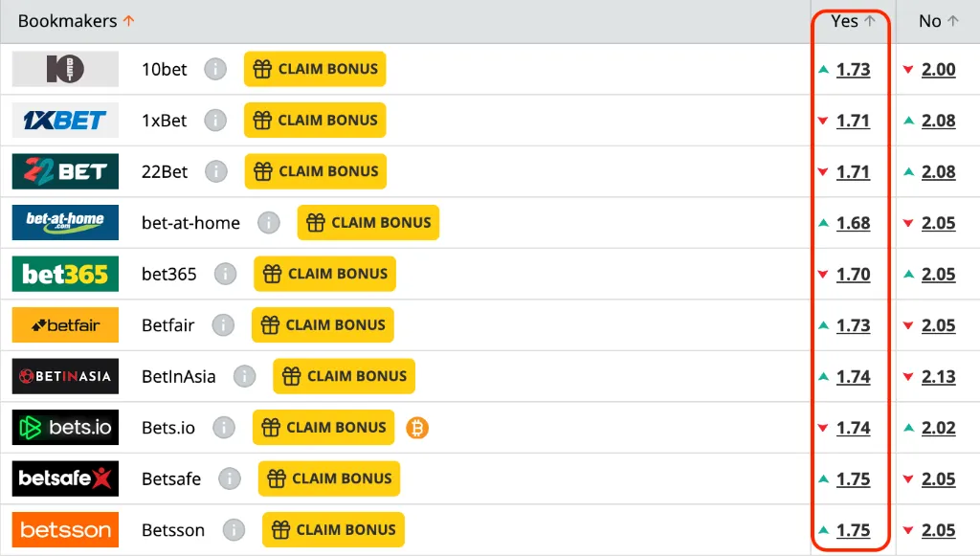Screen dimensions: 980x556
Task: Click the Betsafe bookmaker name
Action: [171, 478]
